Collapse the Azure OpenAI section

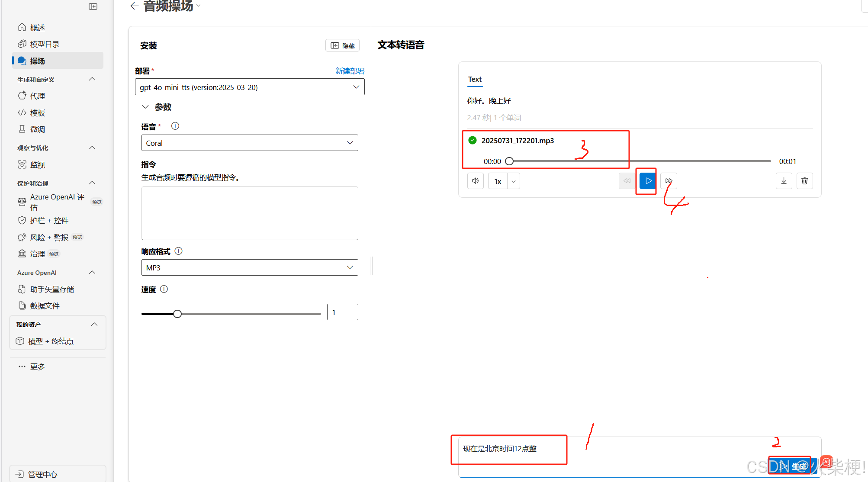pyautogui.click(x=92, y=273)
